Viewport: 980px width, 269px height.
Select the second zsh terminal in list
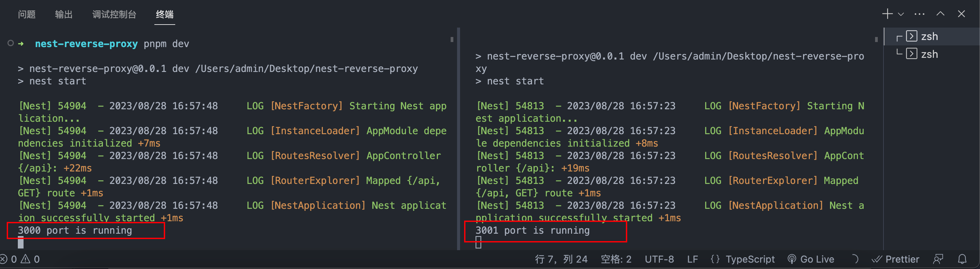click(929, 54)
